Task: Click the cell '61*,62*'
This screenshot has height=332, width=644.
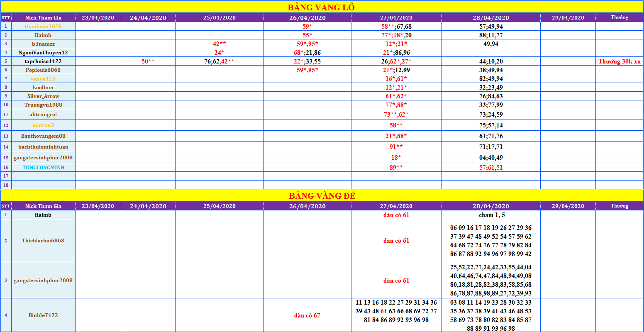Action: 396,96
